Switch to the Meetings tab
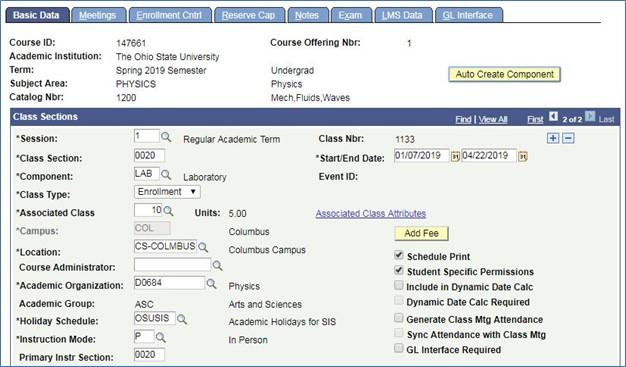This screenshot has height=367, width=626. point(98,15)
